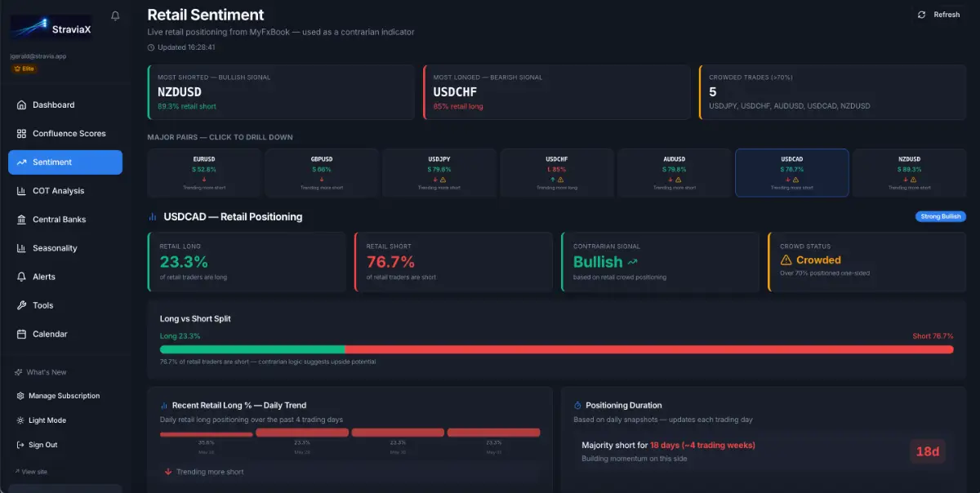Go to COT Analysis

point(65,190)
